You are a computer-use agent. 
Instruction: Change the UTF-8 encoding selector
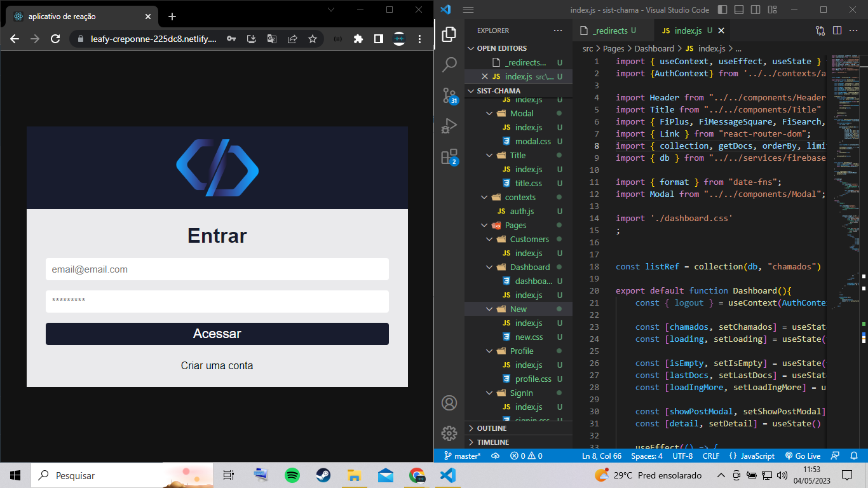coord(682,456)
